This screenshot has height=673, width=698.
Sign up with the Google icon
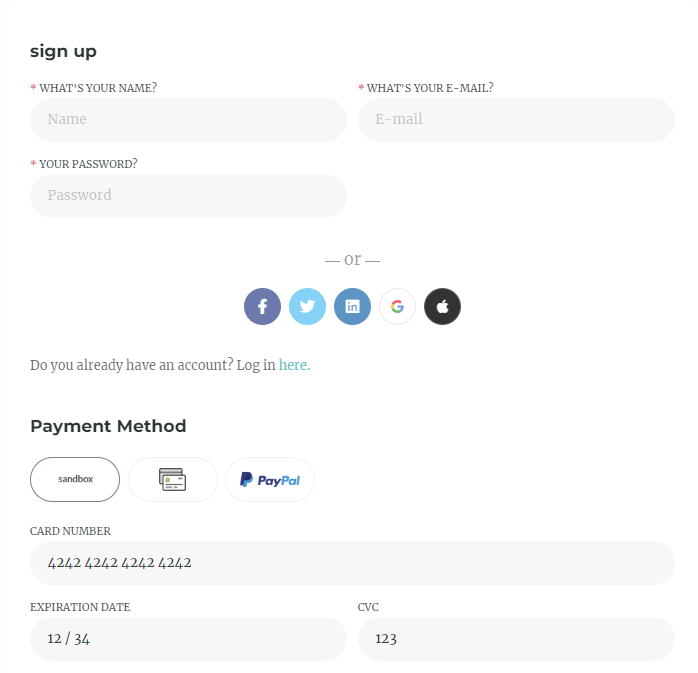tap(397, 306)
